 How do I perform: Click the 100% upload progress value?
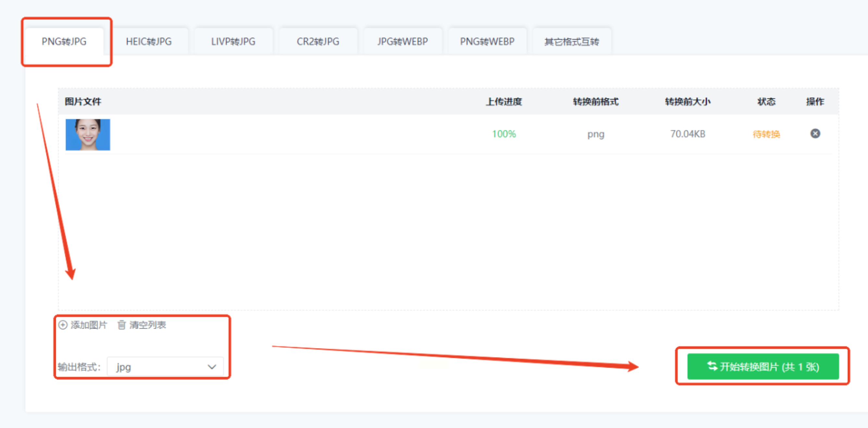504,134
